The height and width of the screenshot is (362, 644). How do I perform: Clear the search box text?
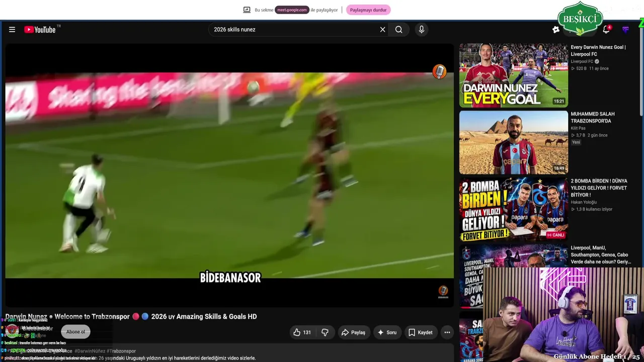coord(382,30)
